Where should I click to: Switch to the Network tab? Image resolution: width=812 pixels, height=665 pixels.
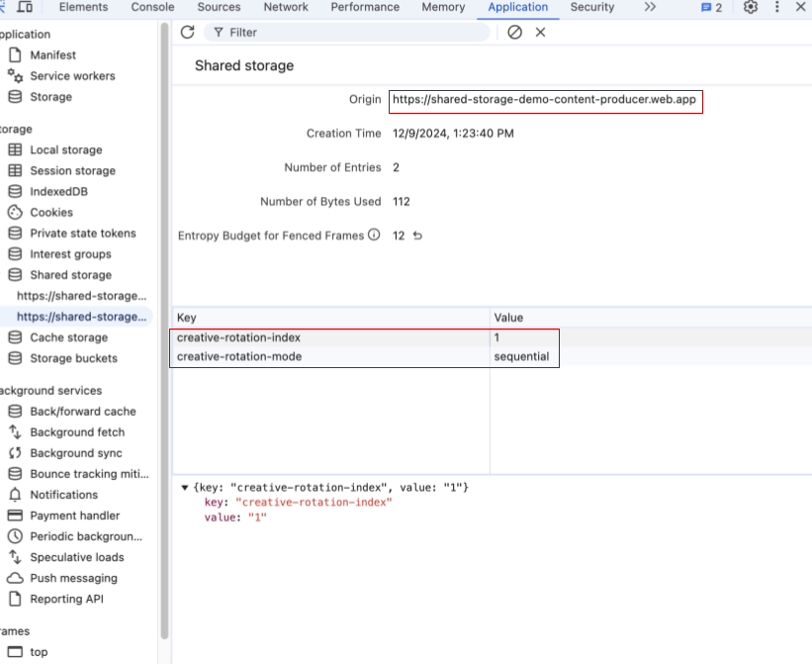point(285,8)
